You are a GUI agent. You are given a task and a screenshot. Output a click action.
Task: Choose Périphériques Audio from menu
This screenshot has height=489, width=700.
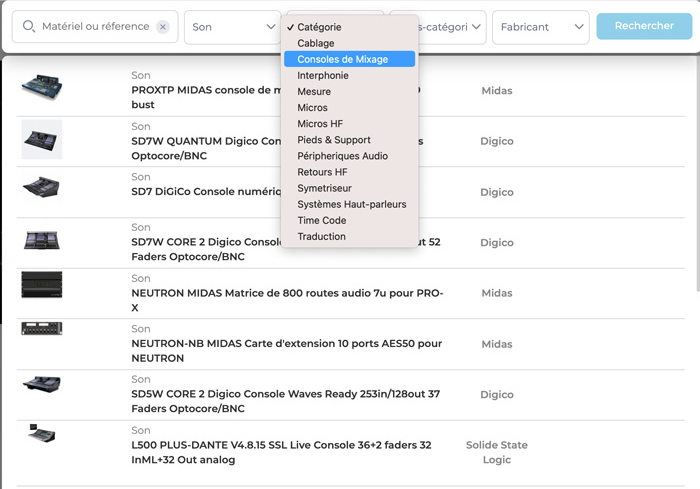pyautogui.click(x=350, y=156)
